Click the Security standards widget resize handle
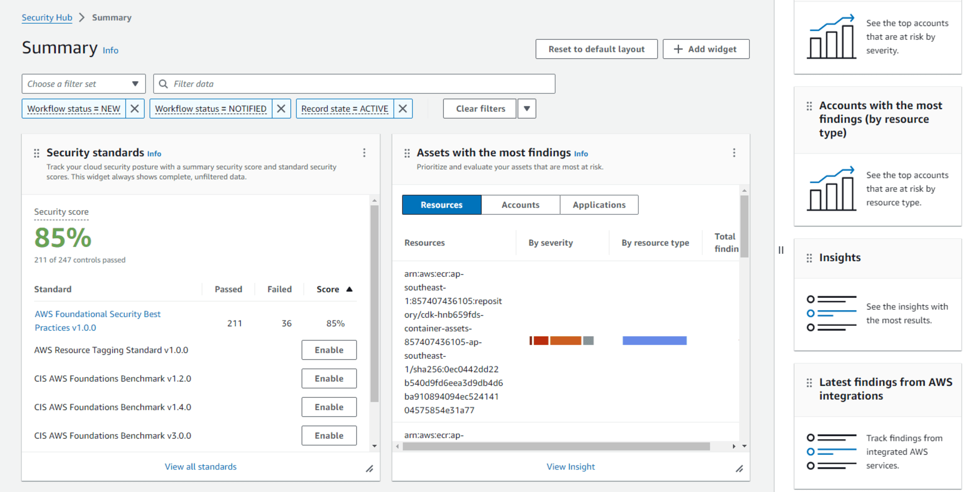The width and height of the screenshot is (980, 492). click(x=369, y=469)
